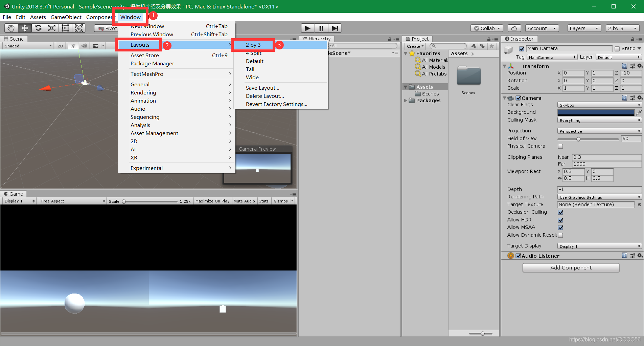Select the Hand tool in toolbar
Viewport: 644px width, 346px height.
click(11, 28)
